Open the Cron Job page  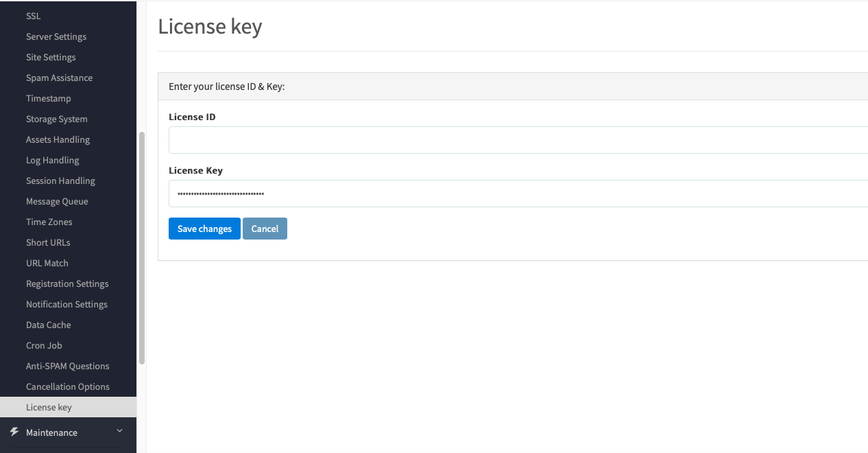[44, 345]
